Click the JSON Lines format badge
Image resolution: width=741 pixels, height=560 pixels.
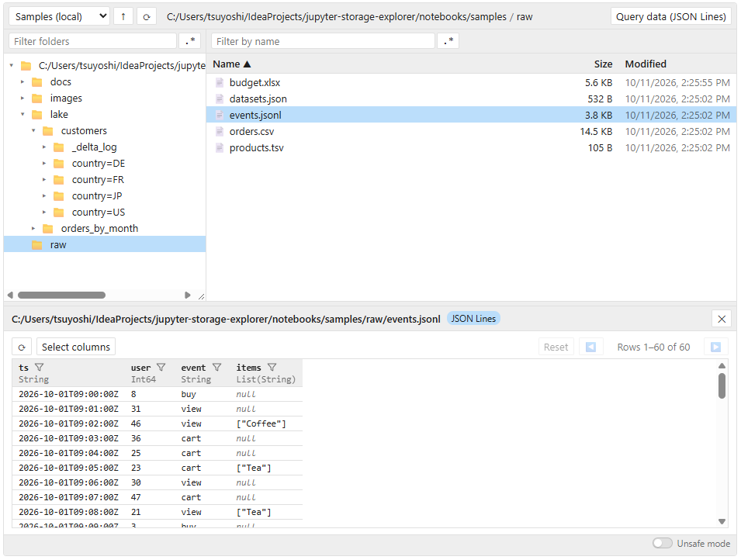(x=473, y=319)
